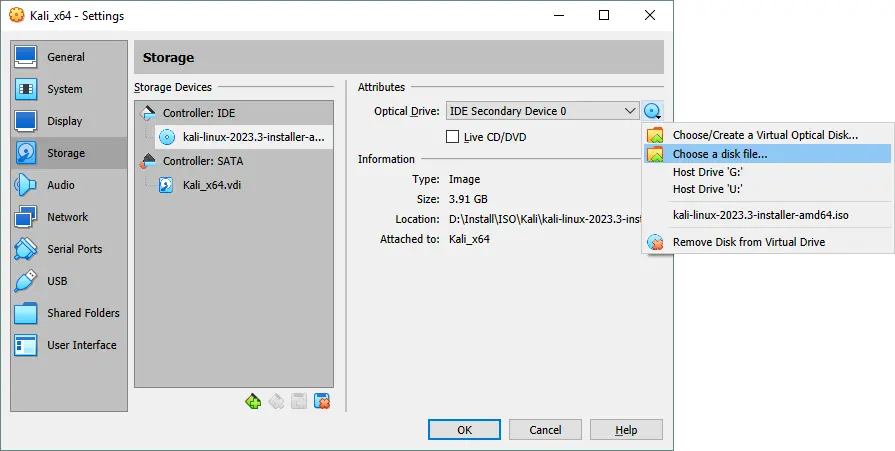Select Choose a disk file... entry

pos(767,154)
